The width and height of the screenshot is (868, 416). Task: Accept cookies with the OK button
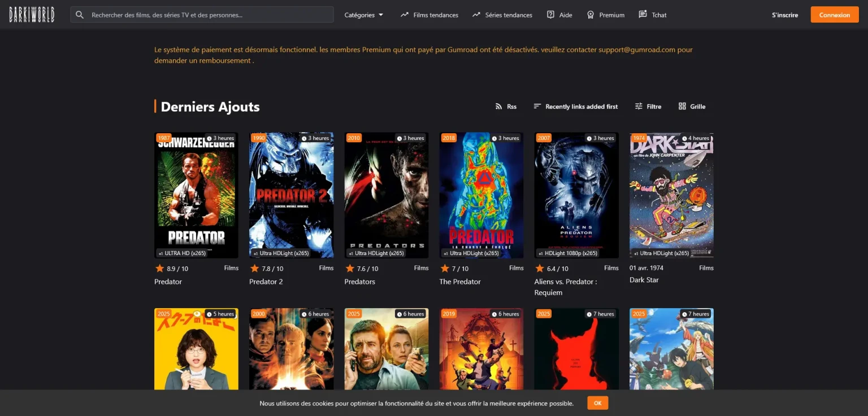pos(598,403)
